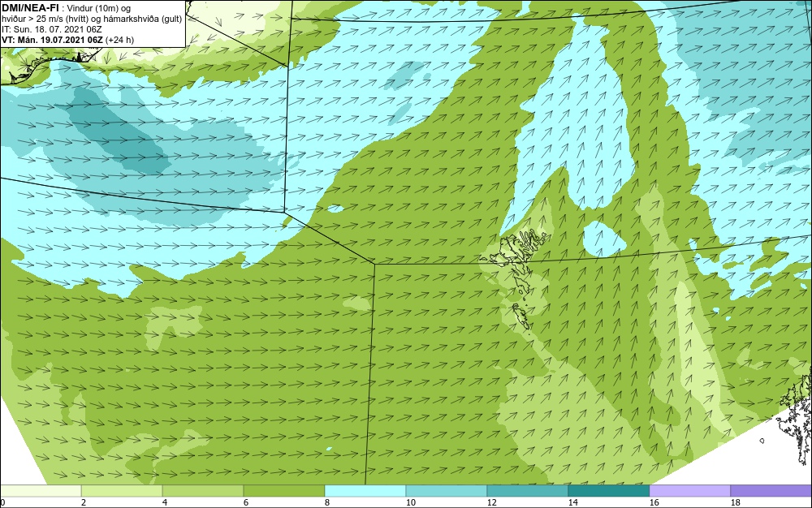Screen dimensions: 812x508
Task: Click the legend tick label '18'
Action: (x=735, y=502)
